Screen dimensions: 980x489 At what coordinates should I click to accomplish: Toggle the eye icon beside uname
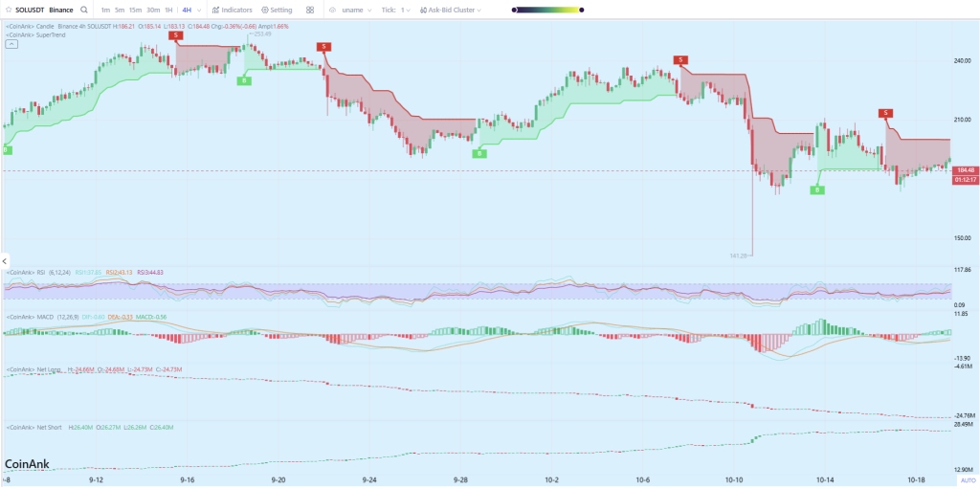(332, 10)
